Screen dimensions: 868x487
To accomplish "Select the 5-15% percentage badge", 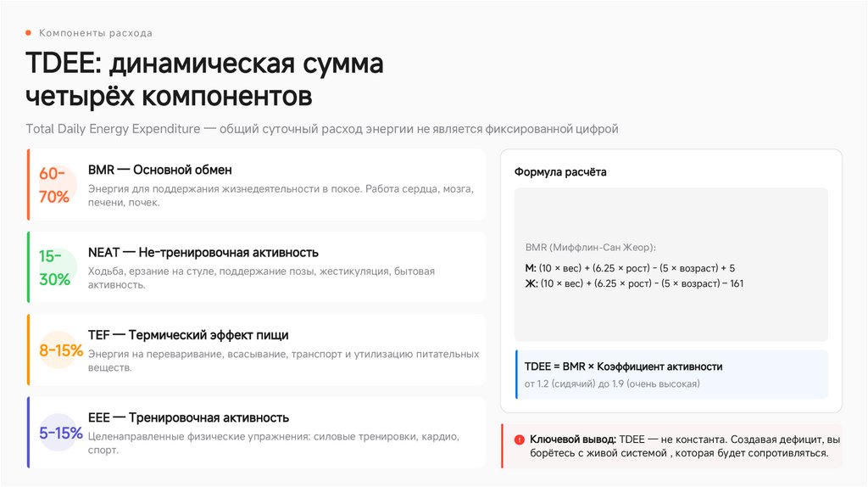I will (x=61, y=433).
